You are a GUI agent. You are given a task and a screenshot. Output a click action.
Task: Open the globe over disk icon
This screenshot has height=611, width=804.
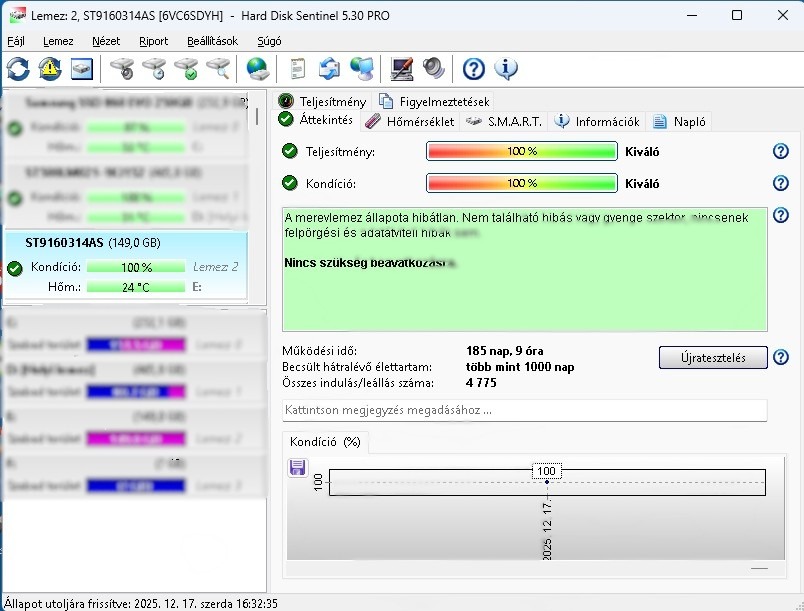tap(257, 69)
